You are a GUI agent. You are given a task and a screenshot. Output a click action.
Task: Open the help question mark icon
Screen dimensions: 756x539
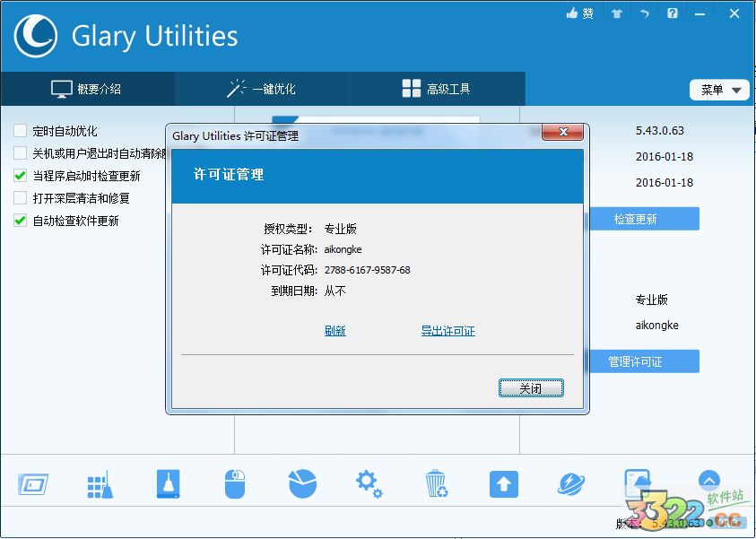[673, 13]
